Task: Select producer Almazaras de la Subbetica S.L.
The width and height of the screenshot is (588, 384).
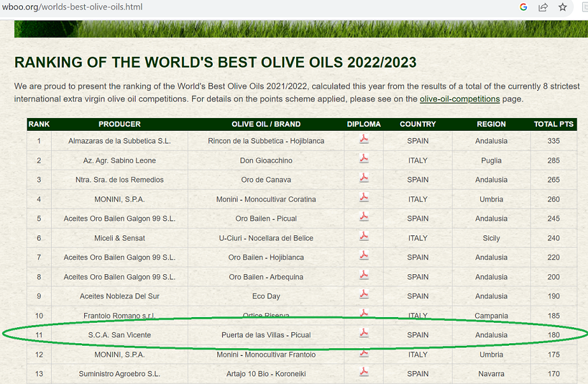Action: [x=120, y=141]
